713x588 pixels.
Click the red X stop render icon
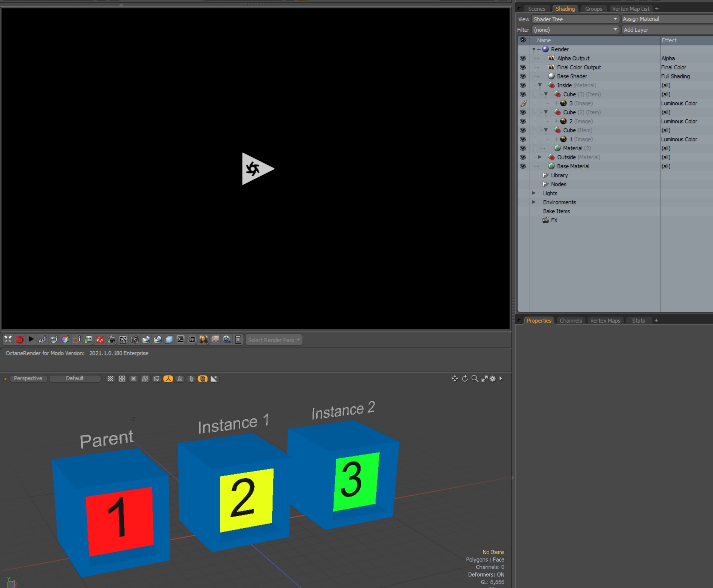click(19, 339)
